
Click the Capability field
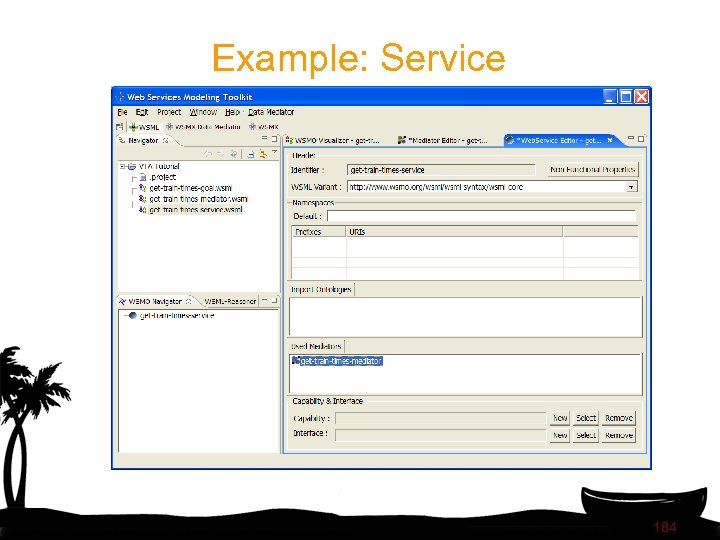point(440,418)
